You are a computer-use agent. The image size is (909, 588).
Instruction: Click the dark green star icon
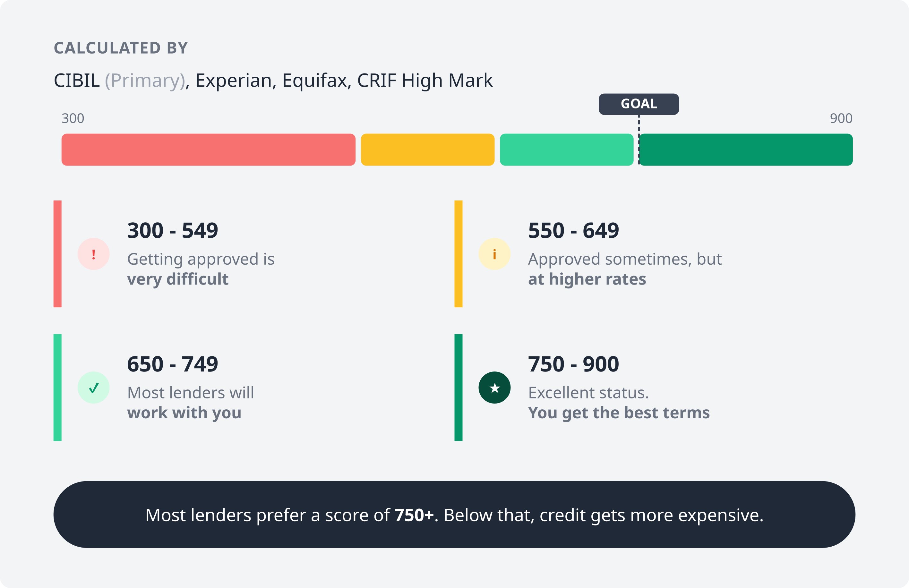(494, 388)
